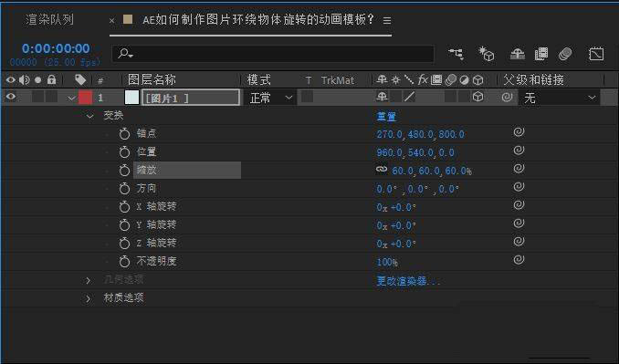Click the shy column header icon

tap(382, 79)
